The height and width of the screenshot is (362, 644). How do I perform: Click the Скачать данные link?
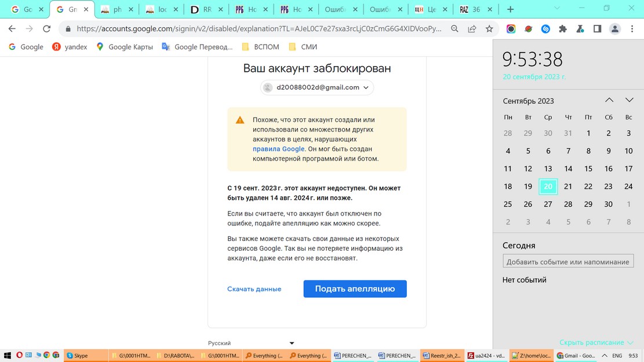254,289
